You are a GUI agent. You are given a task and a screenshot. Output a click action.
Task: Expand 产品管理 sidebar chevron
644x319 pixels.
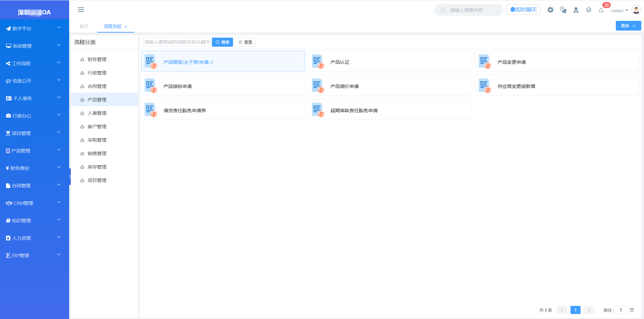(59, 150)
